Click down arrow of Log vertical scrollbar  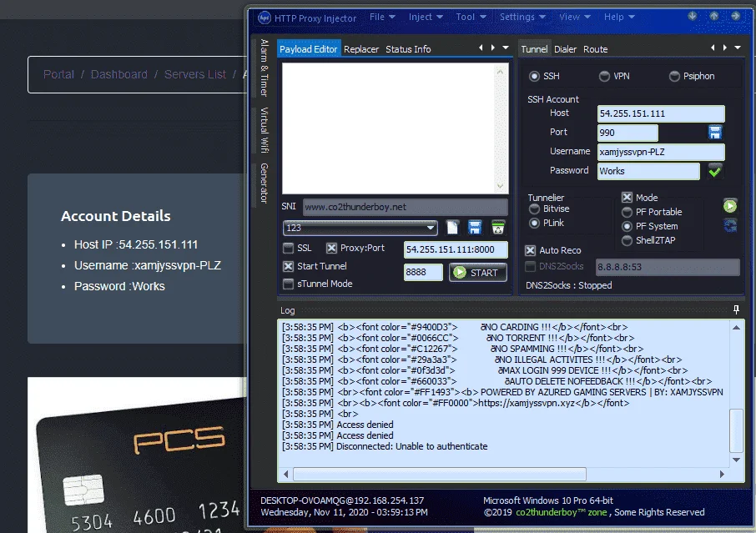736,460
